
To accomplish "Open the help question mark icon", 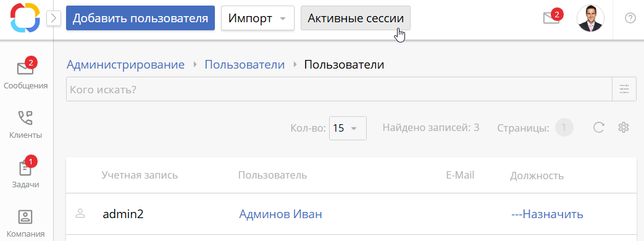I will point(630,19).
